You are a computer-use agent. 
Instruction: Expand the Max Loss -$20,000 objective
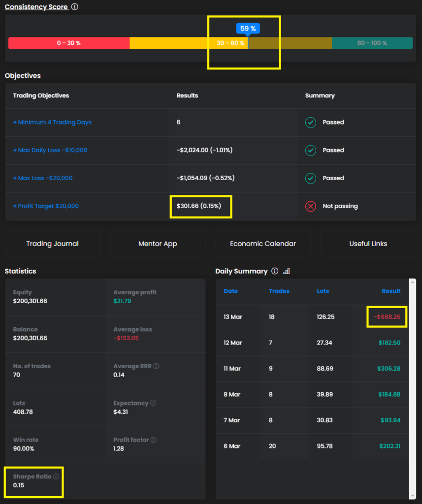(x=43, y=178)
